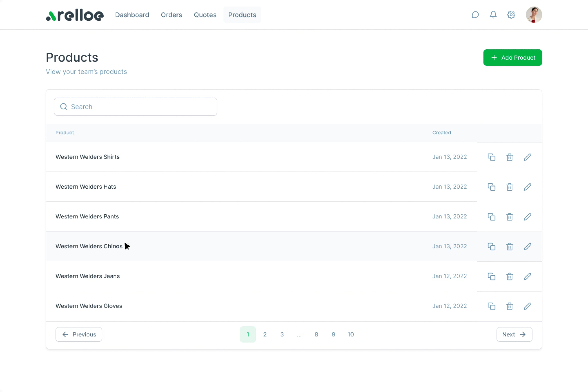Screen dimensions: 588x392
Task: Duplicate the Western Welders Chinos product
Action: pyautogui.click(x=491, y=246)
